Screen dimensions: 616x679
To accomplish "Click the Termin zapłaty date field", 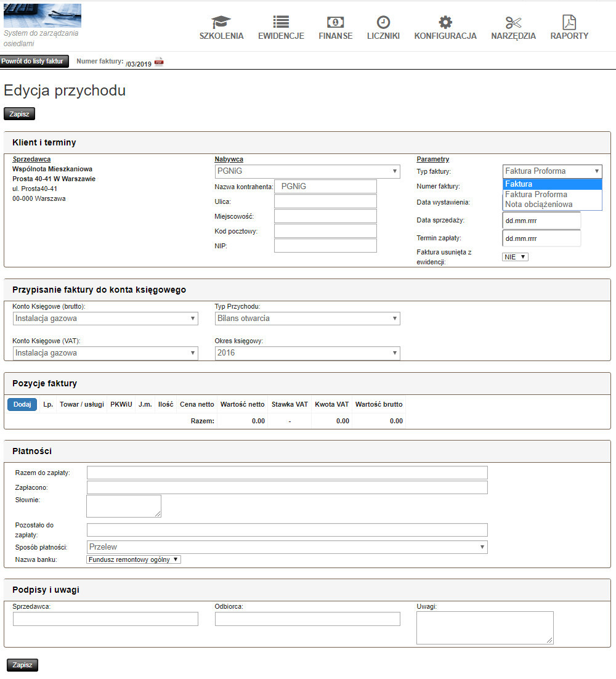I will click(x=541, y=238).
